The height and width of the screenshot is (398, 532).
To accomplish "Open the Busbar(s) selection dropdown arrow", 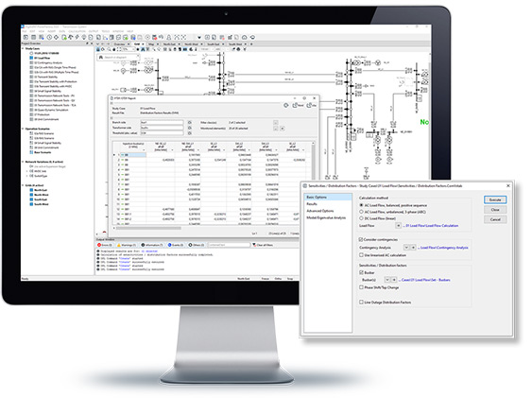I will click(x=387, y=280).
